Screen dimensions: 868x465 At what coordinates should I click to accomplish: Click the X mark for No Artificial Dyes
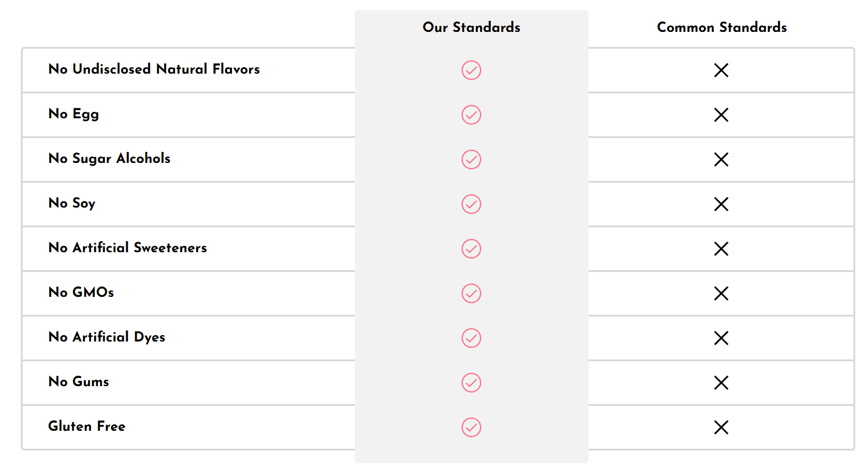click(x=721, y=338)
